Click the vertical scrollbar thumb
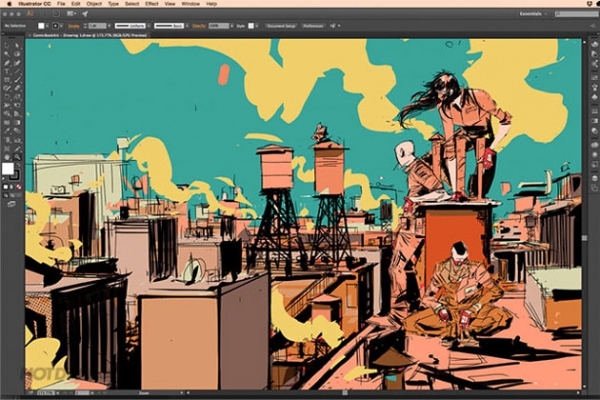Screen dimensions: 600x400 tap(585, 238)
